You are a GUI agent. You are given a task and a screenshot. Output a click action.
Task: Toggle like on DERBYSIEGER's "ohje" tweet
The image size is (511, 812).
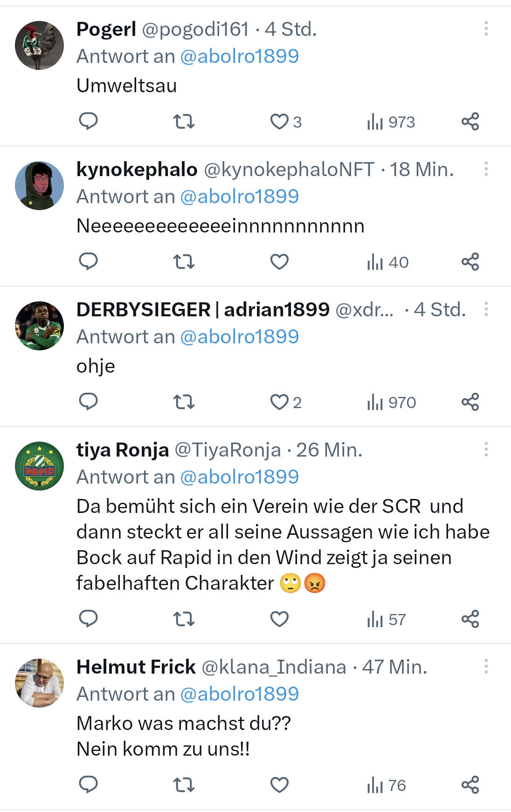(x=280, y=402)
